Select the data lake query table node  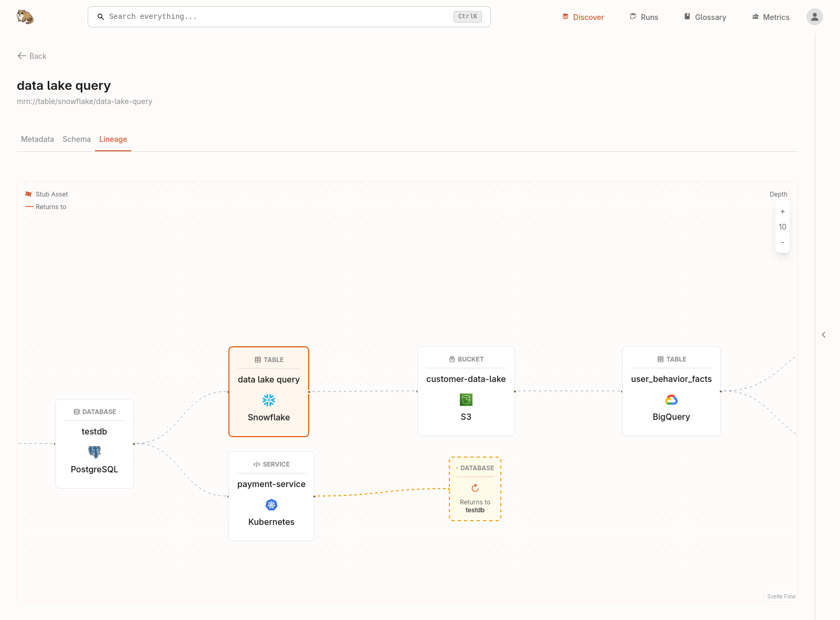point(268,379)
